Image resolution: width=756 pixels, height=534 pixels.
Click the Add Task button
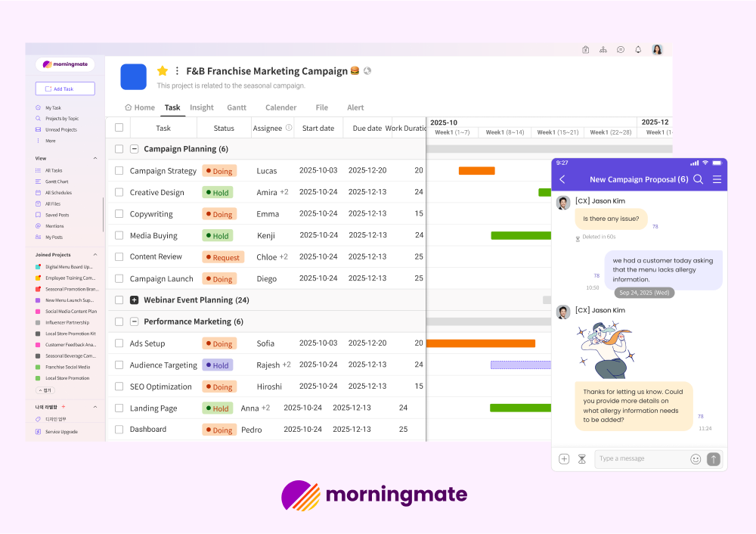(65, 89)
